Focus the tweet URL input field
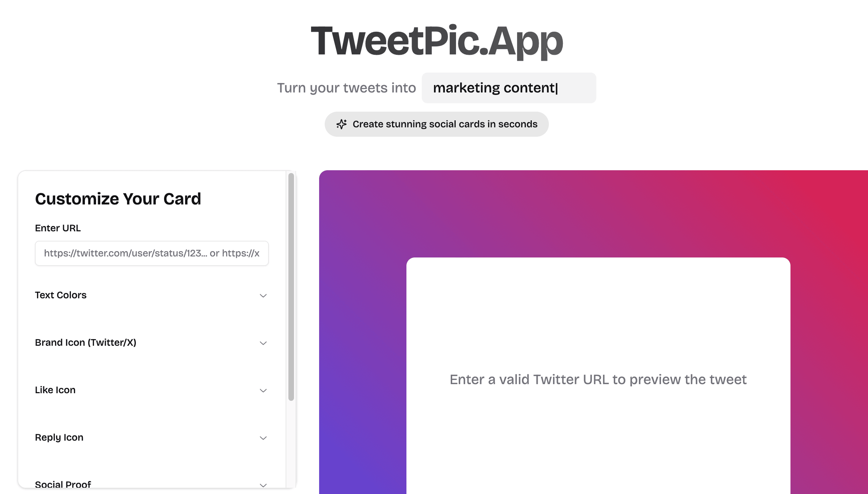868x494 pixels. pos(152,253)
